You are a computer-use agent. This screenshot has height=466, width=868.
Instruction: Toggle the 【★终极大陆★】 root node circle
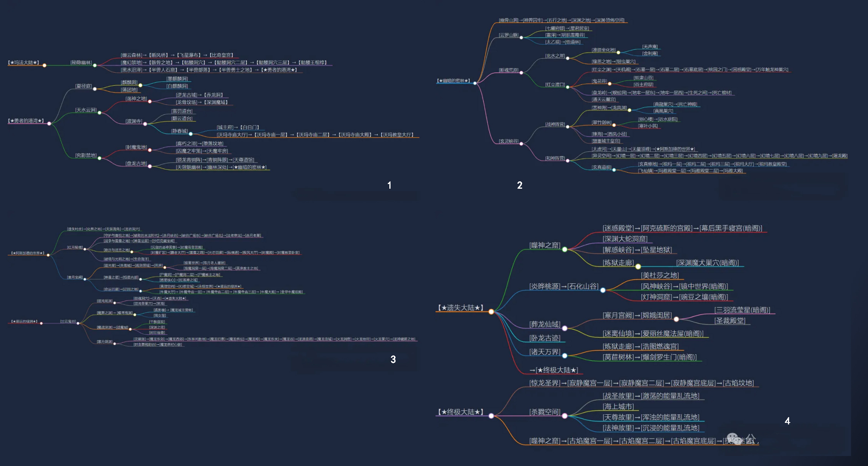[x=491, y=416]
